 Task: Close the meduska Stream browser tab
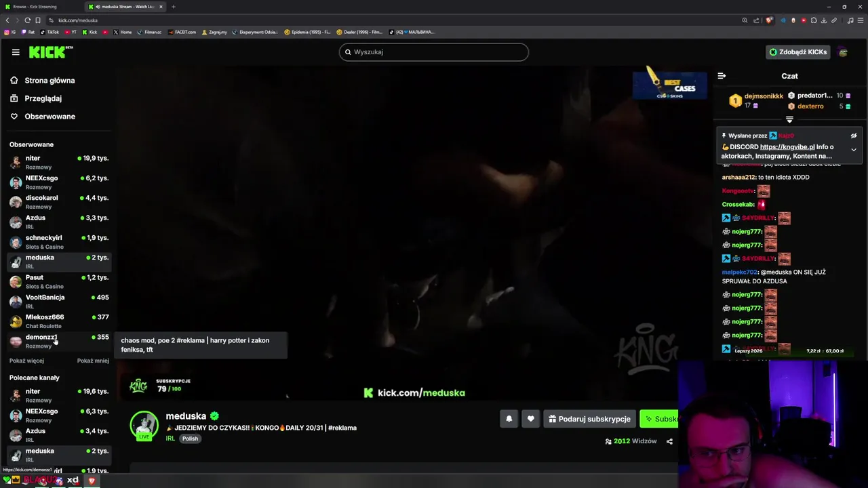click(161, 7)
